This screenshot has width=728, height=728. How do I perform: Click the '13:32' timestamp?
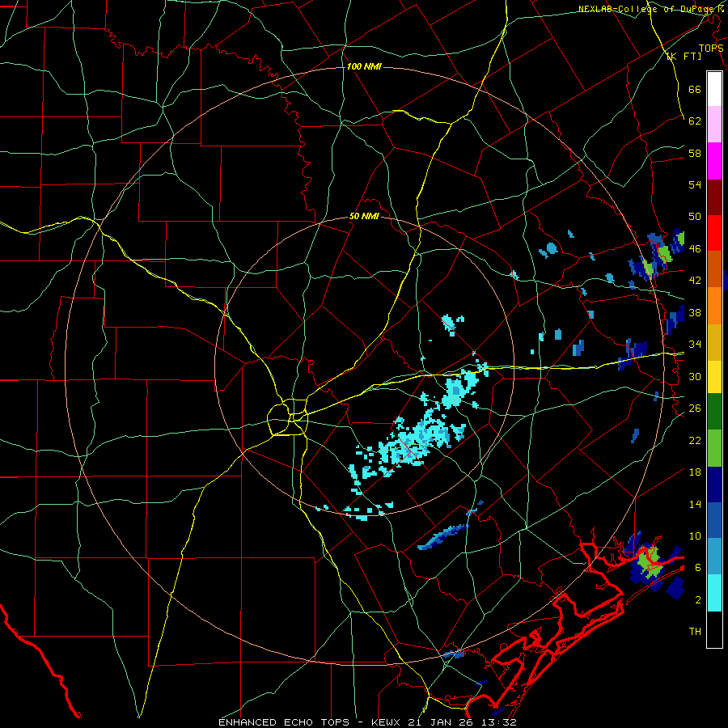498,722
